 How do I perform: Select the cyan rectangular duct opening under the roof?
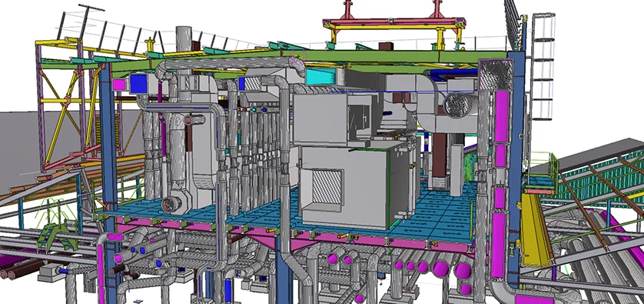tap(320, 77)
